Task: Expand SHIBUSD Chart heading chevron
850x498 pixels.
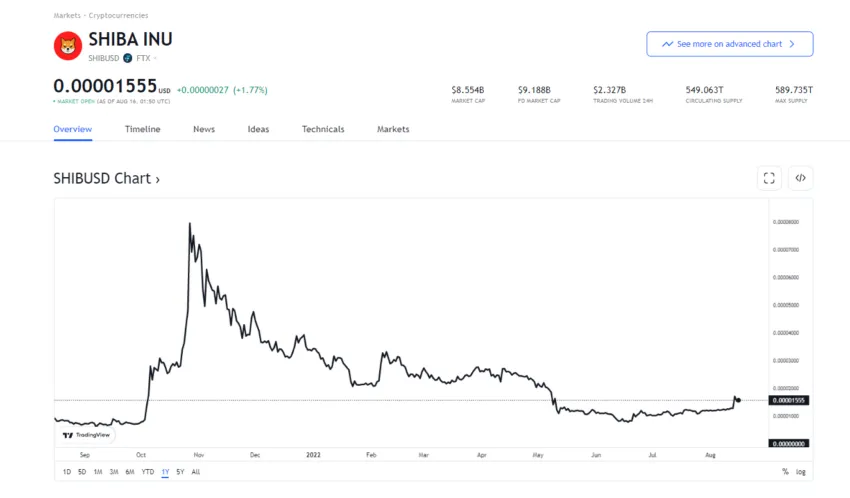Action: [158, 179]
